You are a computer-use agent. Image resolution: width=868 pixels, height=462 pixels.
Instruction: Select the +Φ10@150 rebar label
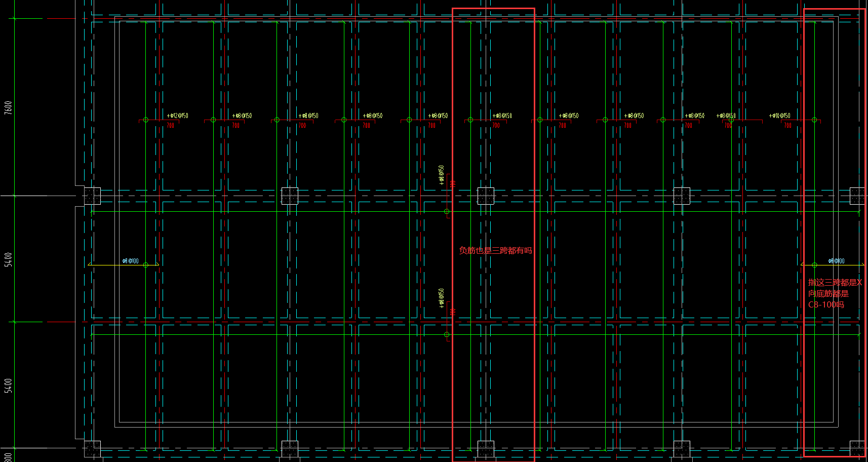click(x=779, y=115)
